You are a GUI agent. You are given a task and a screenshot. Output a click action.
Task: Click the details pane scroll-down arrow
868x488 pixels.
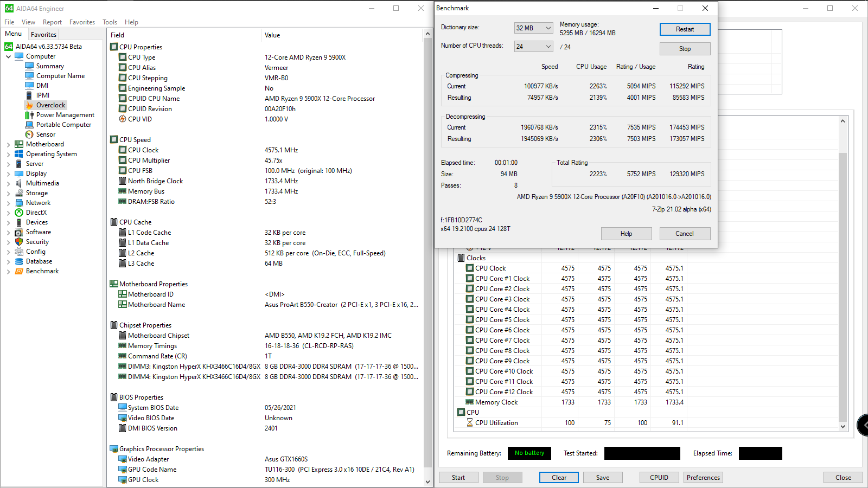tap(427, 481)
